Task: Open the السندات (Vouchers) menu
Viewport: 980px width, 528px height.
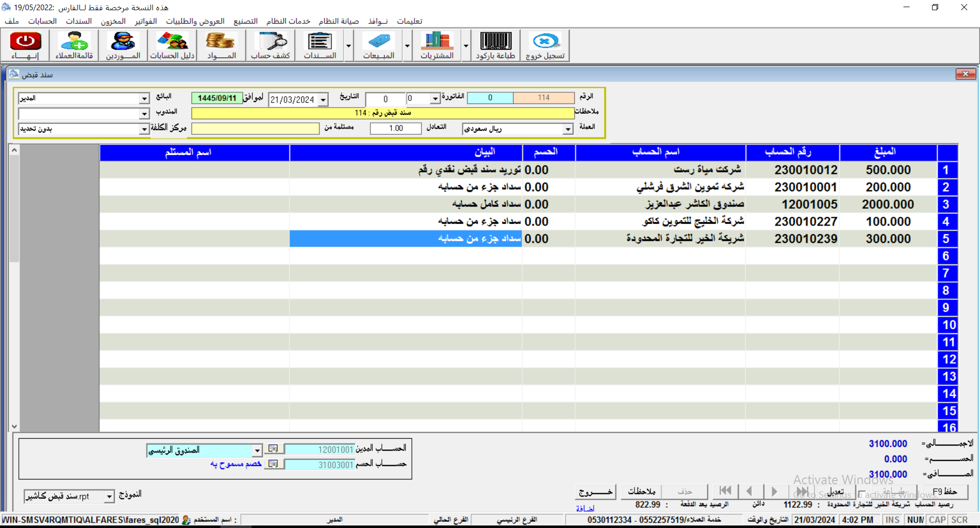Action: pos(79,21)
